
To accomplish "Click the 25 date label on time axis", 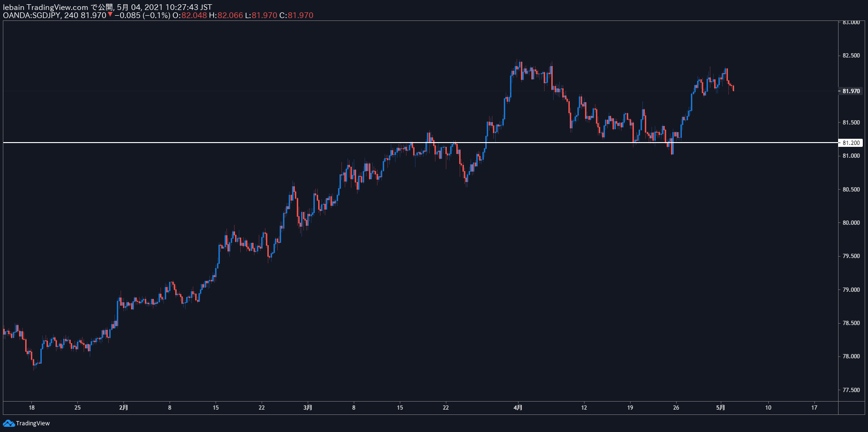I will coord(77,407).
